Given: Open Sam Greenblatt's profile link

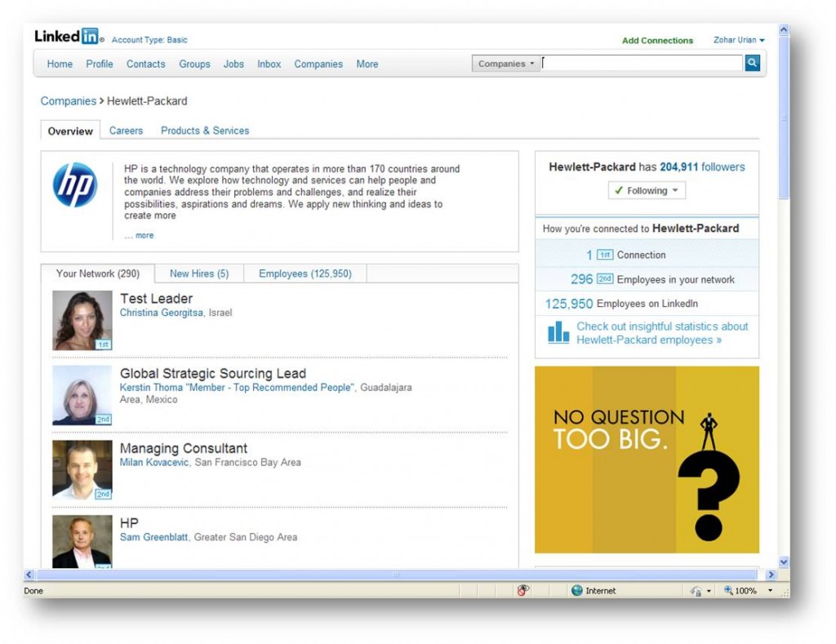Looking at the screenshot, I should tap(153, 537).
